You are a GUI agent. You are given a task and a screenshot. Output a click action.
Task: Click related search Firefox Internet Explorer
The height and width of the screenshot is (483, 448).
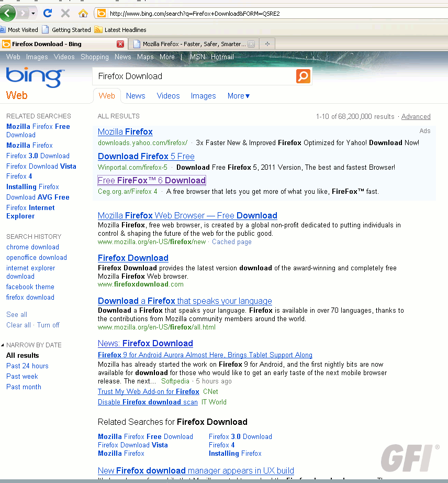tap(30, 212)
